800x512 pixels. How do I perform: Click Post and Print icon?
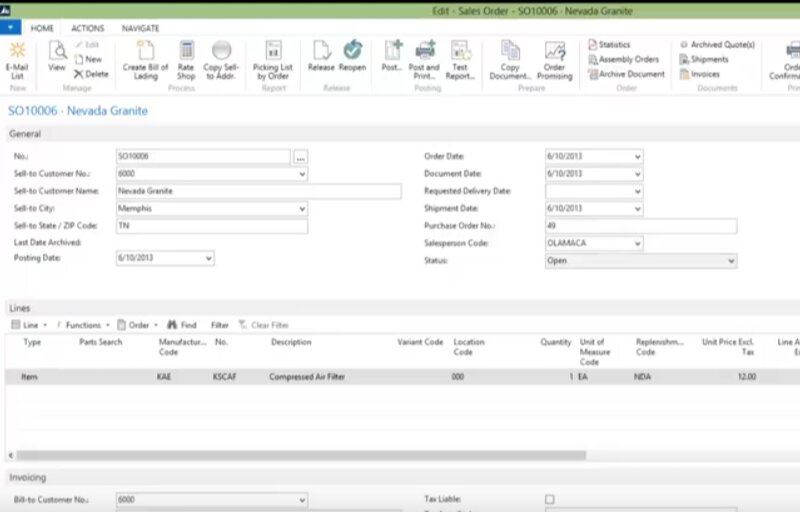pos(426,58)
